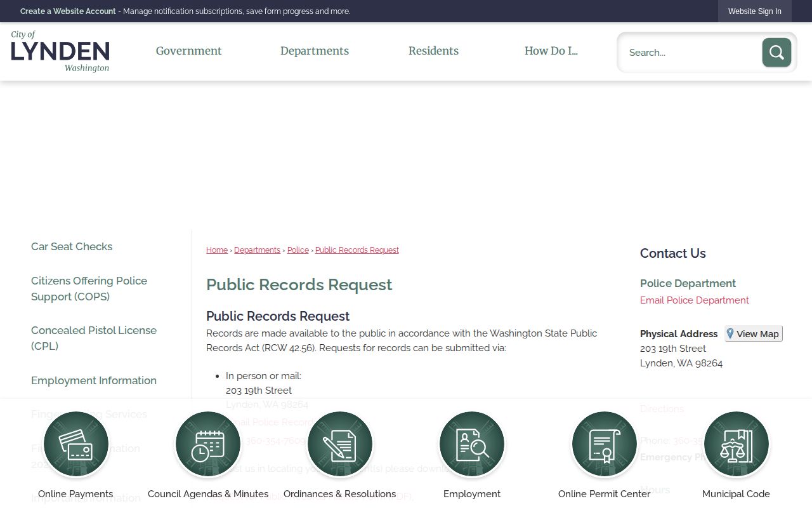Open the Employment quick link icon
812x508 pixels.
[x=472, y=444]
